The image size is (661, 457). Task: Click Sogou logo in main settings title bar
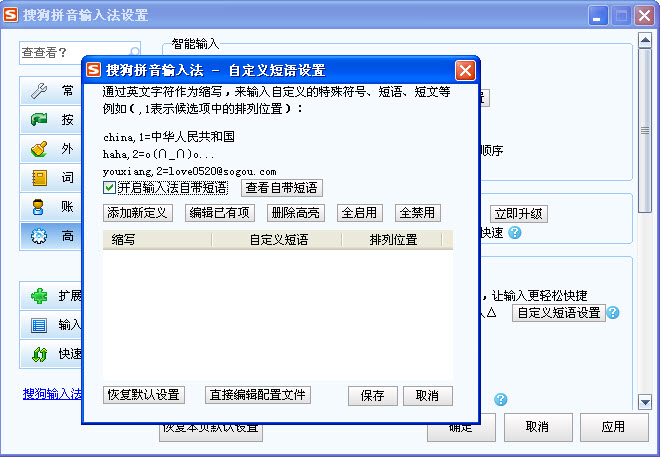(x=11, y=15)
